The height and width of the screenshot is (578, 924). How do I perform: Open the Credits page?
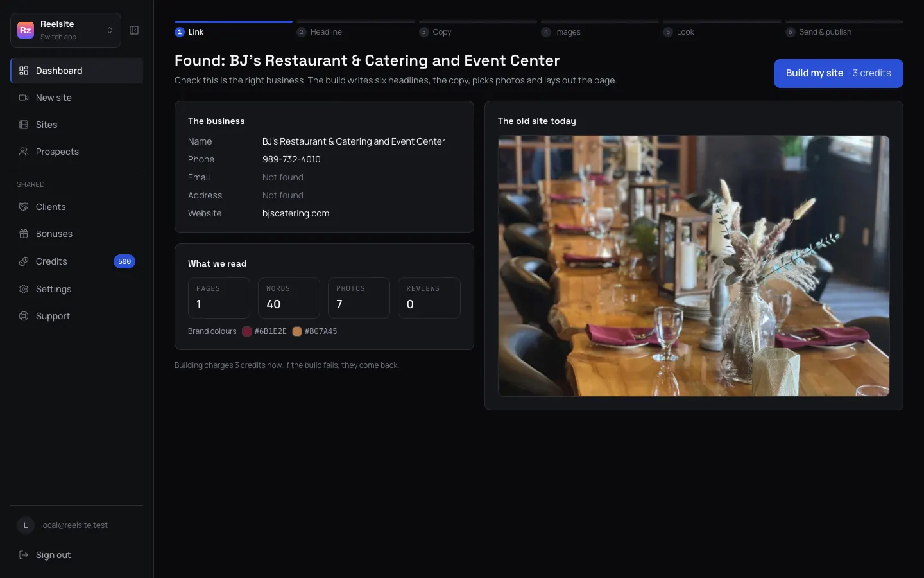point(76,261)
